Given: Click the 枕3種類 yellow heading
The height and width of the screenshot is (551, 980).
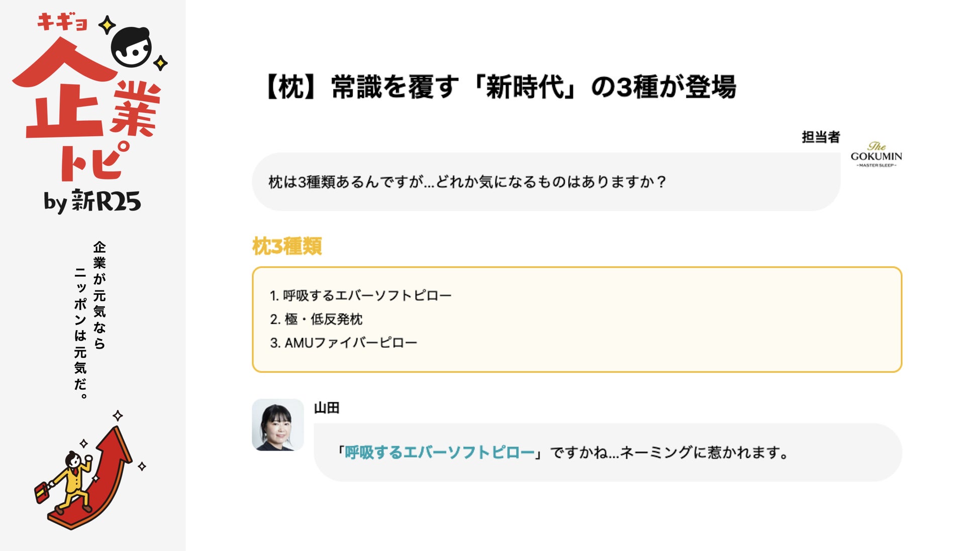Looking at the screenshot, I should click(x=287, y=246).
